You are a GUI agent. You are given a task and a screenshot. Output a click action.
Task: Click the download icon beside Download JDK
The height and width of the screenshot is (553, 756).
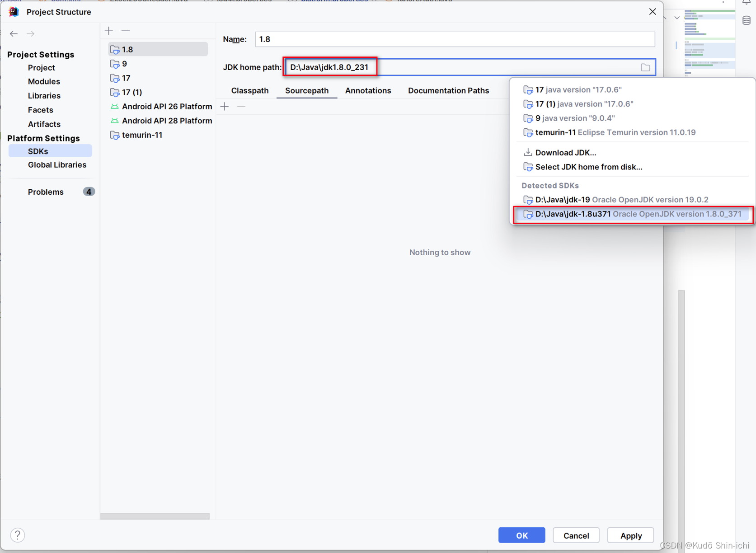(x=528, y=152)
